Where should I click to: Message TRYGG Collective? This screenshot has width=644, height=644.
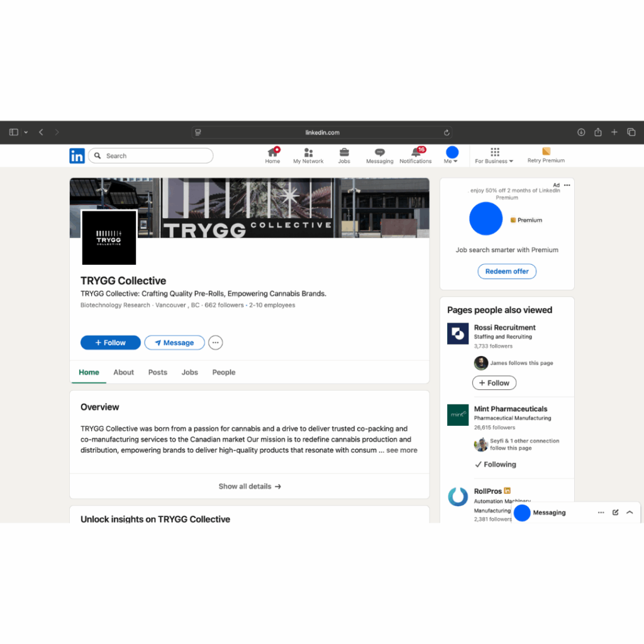click(x=175, y=343)
